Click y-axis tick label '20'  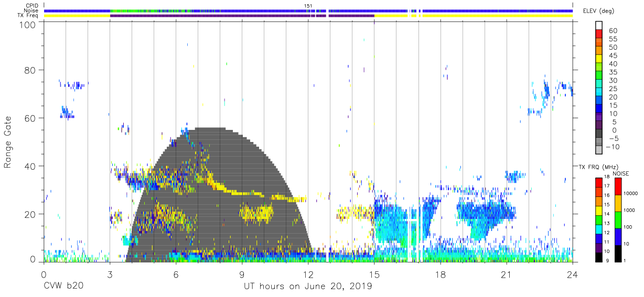coord(30,214)
